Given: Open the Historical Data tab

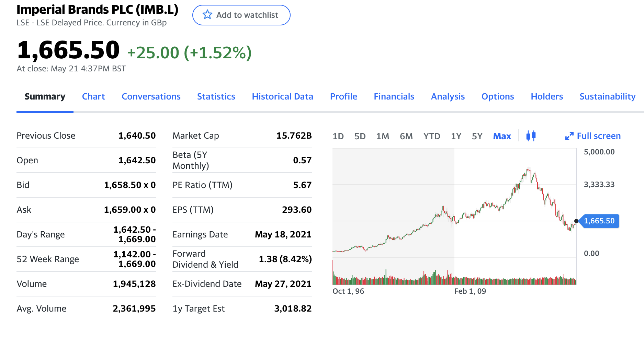Looking at the screenshot, I should 283,97.
